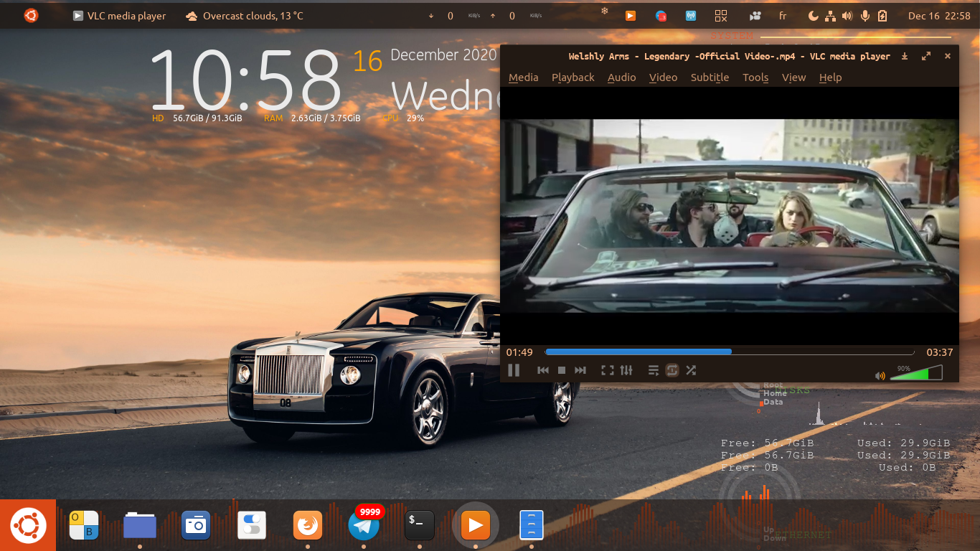Screen dimensions: 980x551
Task: Skip to previous media in VLC
Action: (x=543, y=370)
